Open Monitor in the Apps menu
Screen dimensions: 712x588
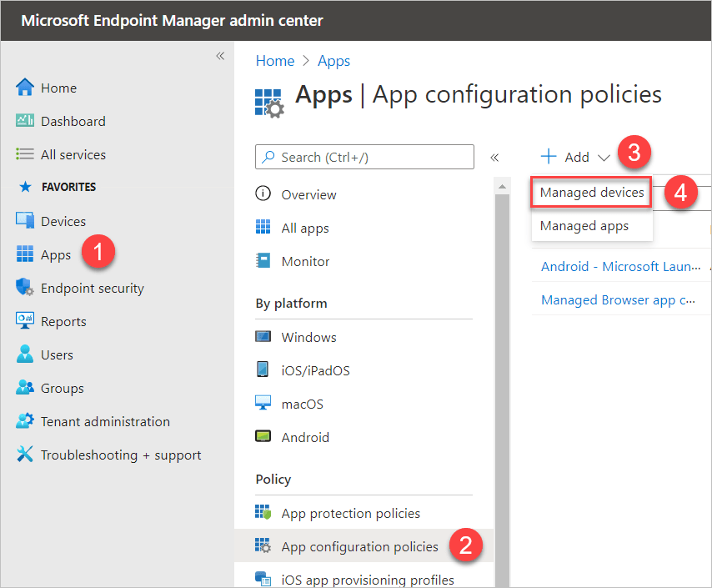coord(305,262)
